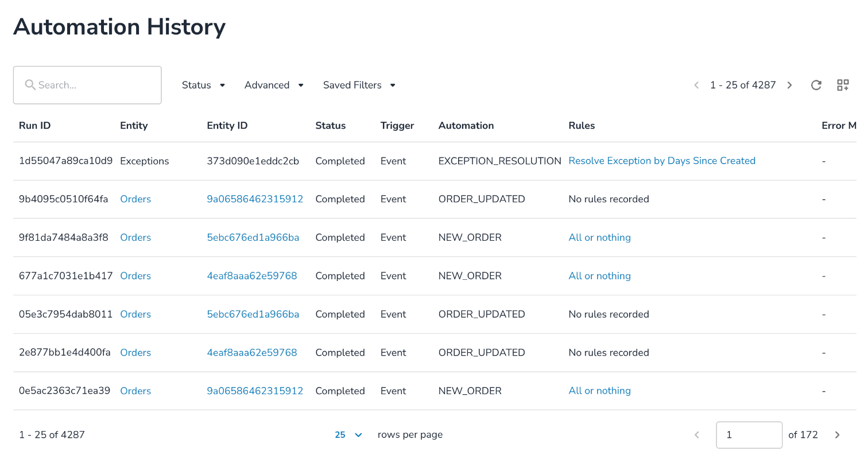Viewport: 868px width, 462px height.
Task: Go to next page using bottom chevron
Action: [x=837, y=435]
